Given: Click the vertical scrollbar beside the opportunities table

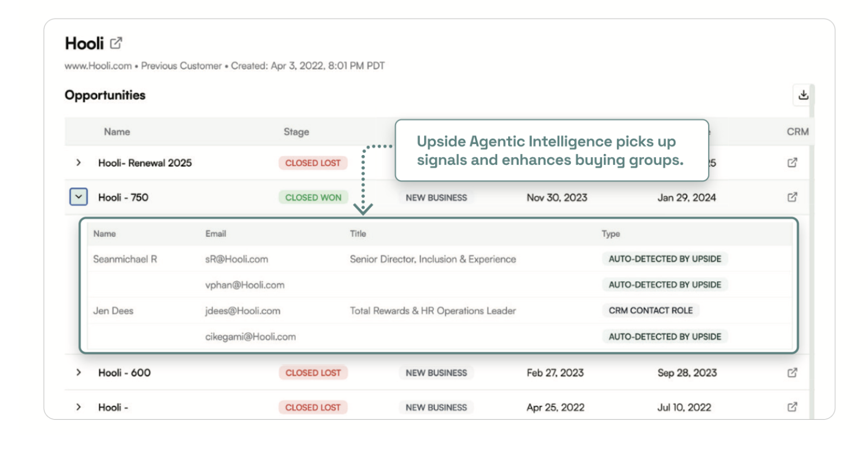Looking at the screenshot, I should 812,252.
